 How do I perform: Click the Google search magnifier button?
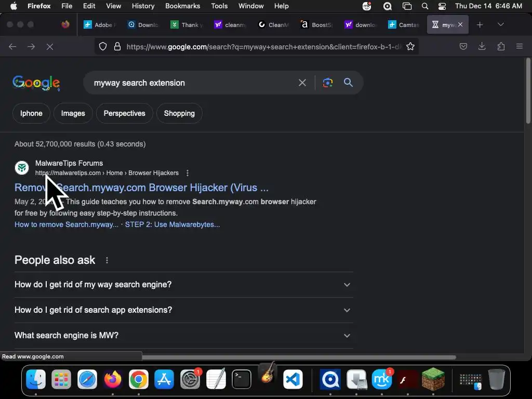pyautogui.click(x=348, y=83)
